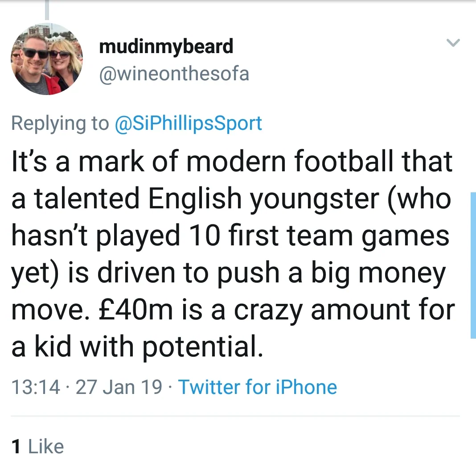476x464 pixels.
Task: Open the @wineonthesofa handle link
Action: click(x=174, y=73)
